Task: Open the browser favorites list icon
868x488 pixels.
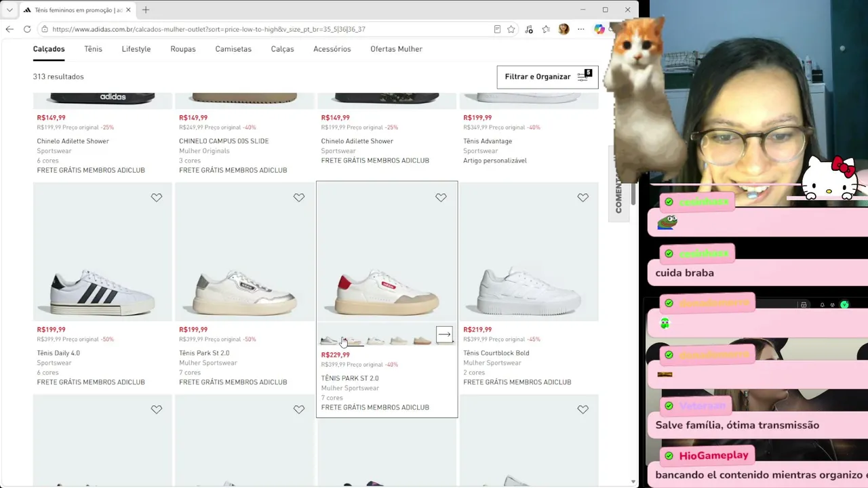Action: pyautogui.click(x=546, y=29)
